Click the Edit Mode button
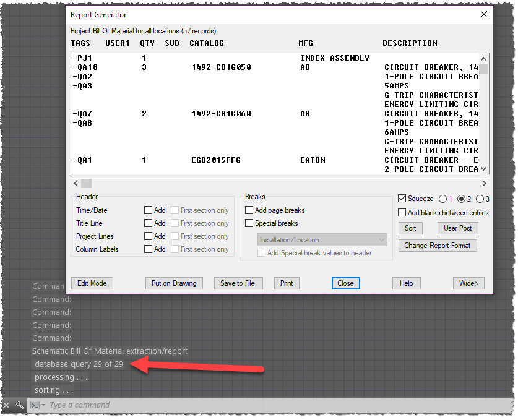Screen dimensions: 518x420 point(92,283)
